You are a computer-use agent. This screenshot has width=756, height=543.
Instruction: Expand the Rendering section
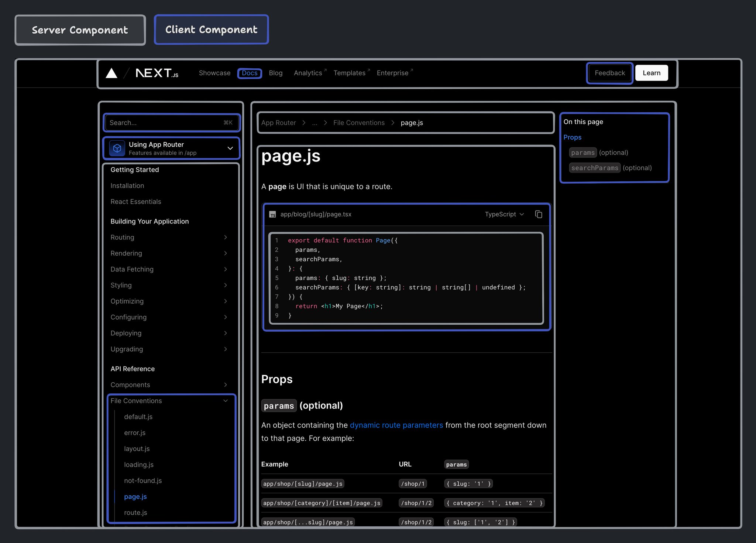(x=168, y=253)
